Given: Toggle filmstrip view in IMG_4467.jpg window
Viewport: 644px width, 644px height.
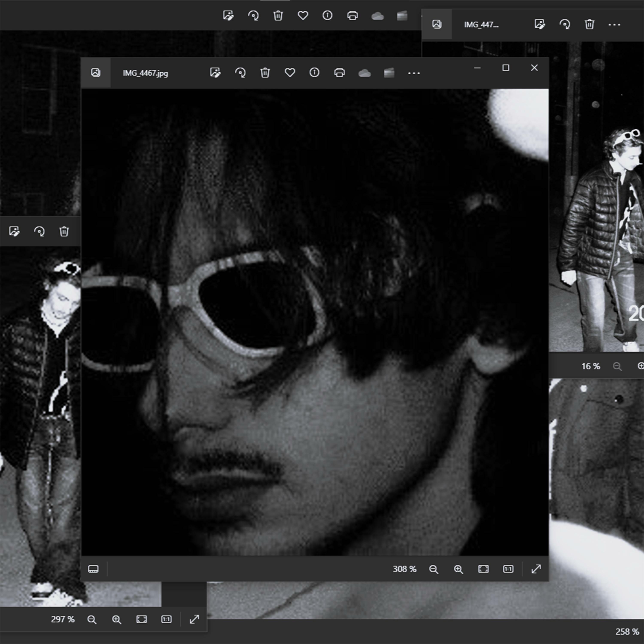Looking at the screenshot, I should (93, 569).
